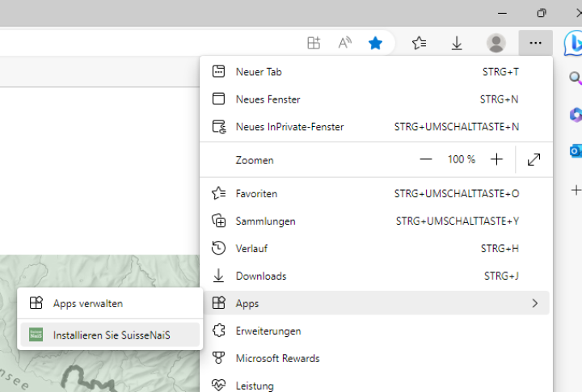Click the Apps icon in the address bar
This screenshot has width=582, height=392.
click(x=314, y=43)
